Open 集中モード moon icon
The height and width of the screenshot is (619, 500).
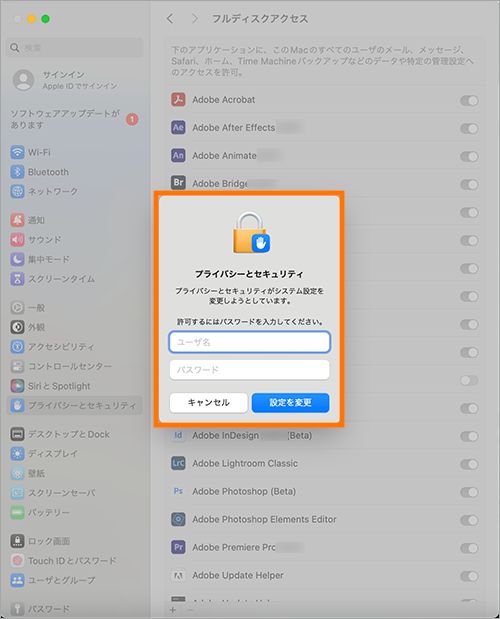tap(17, 259)
